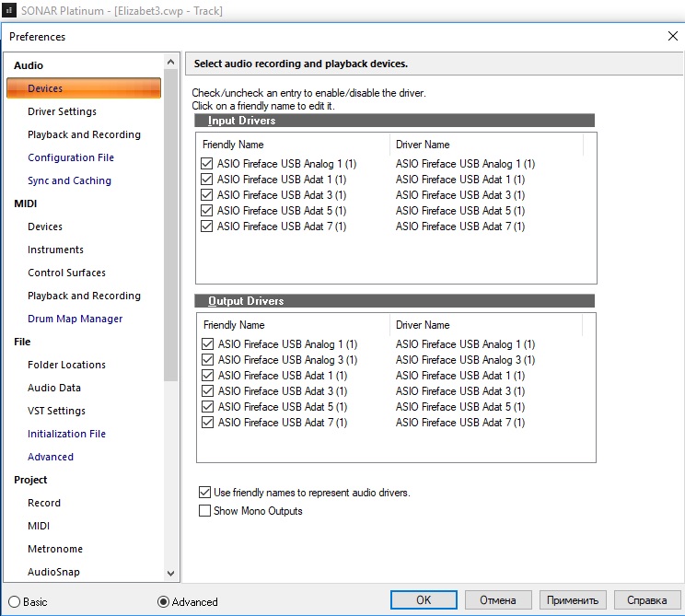Viewport: 685px width, 616px height.
Task: Open MIDI page under Project
Action: (39, 526)
